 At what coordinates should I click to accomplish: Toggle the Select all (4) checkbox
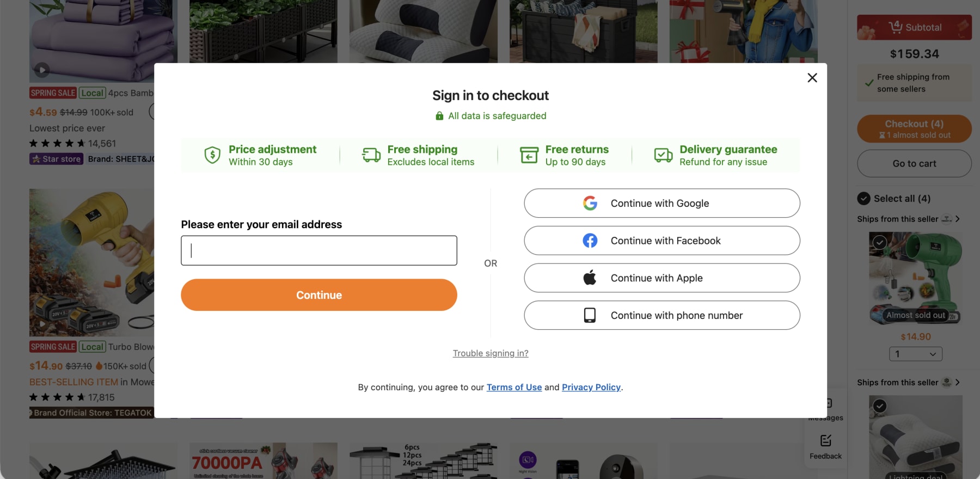tap(863, 199)
